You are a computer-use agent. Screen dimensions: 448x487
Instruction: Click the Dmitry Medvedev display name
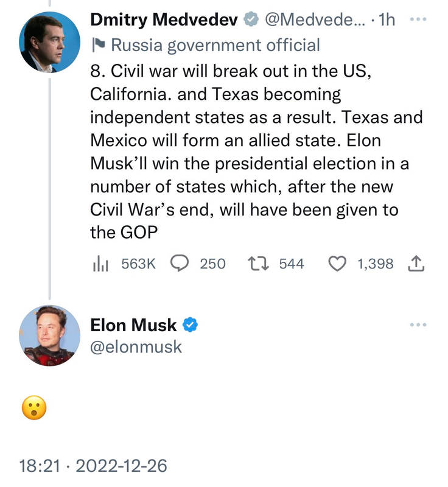click(x=164, y=20)
